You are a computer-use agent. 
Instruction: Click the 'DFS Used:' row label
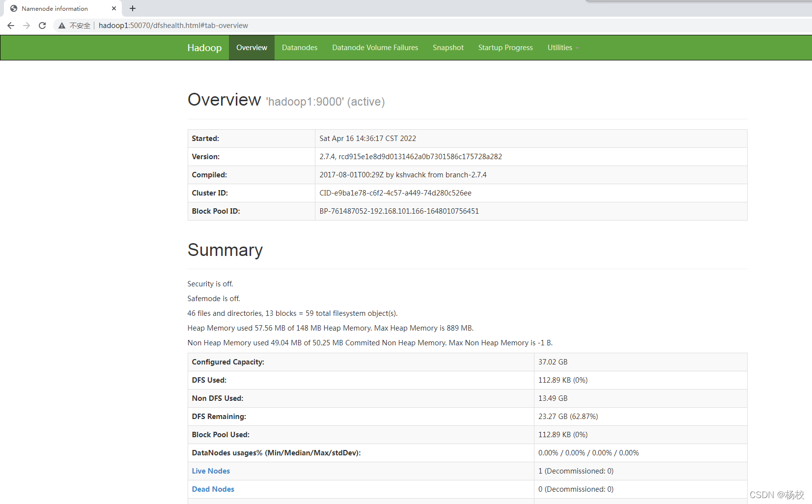click(209, 380)
